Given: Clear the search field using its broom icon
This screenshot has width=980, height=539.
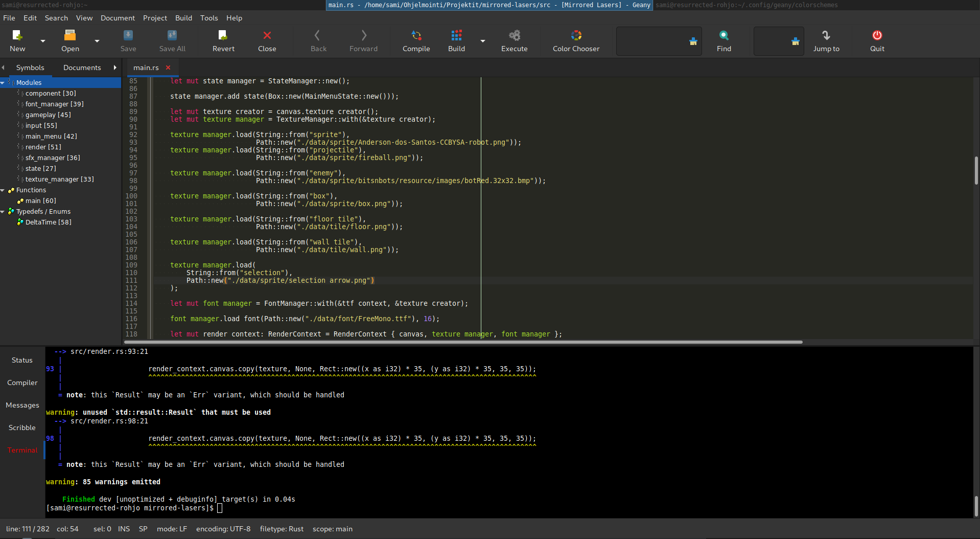Looking at the screenshot, I should coord(693,41).
